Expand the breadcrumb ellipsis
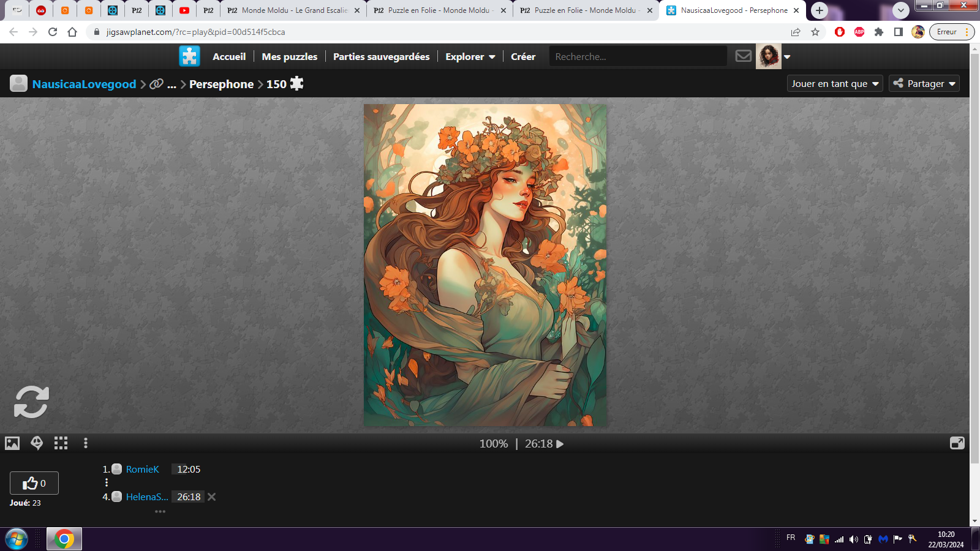The height and width of the screenshot is (551, 980). (172, 84)
